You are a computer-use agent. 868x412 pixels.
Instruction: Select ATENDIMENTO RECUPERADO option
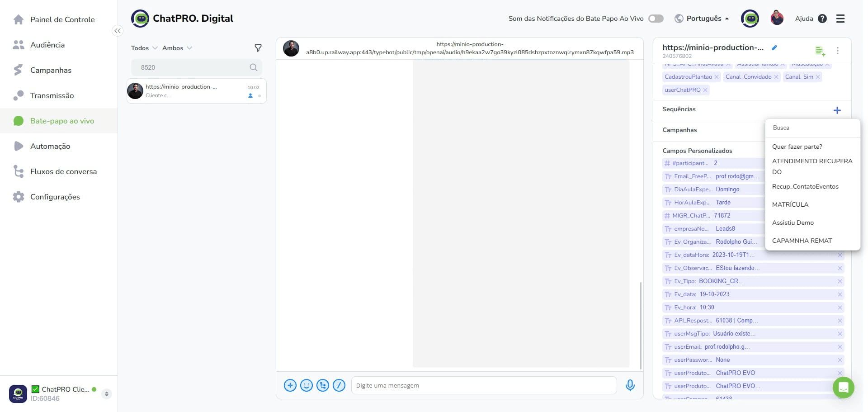(812, 166)
